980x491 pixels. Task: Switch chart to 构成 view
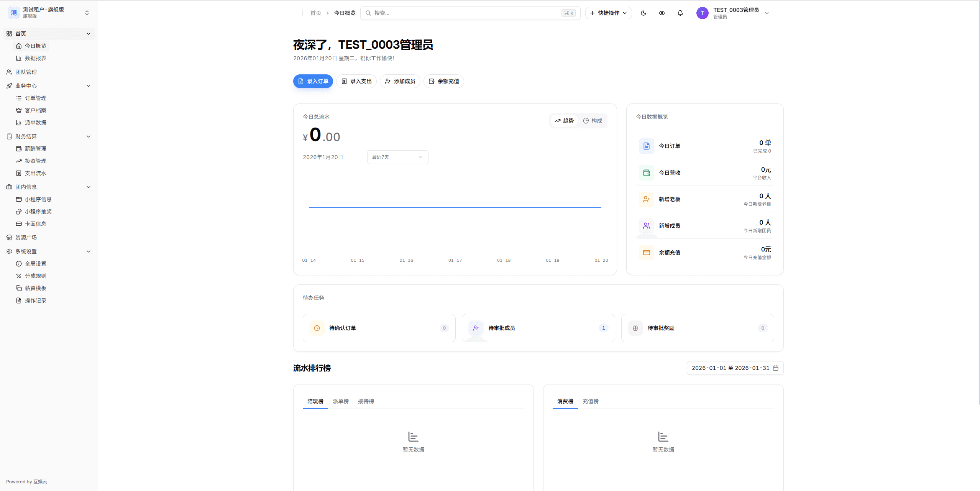click(593, 120)
